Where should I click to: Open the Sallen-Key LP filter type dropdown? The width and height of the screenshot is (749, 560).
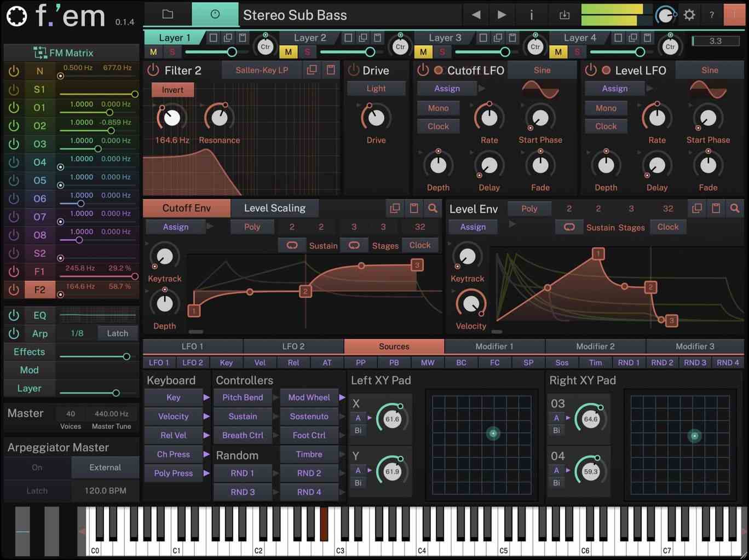[262, 70]
